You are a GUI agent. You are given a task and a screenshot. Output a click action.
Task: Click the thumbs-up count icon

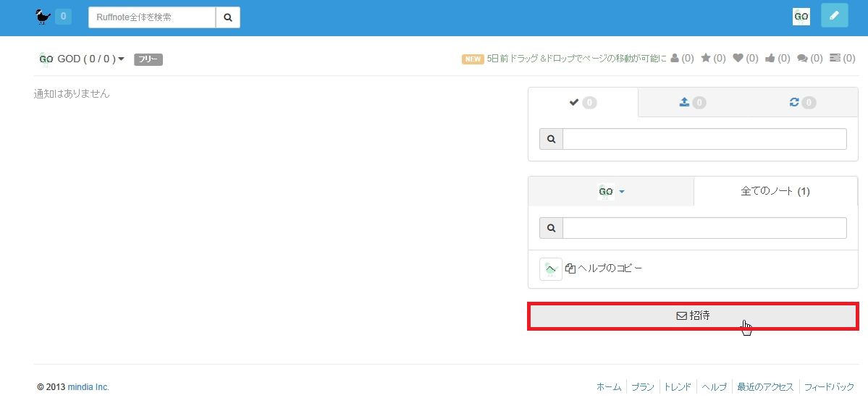tap(770, 59)
